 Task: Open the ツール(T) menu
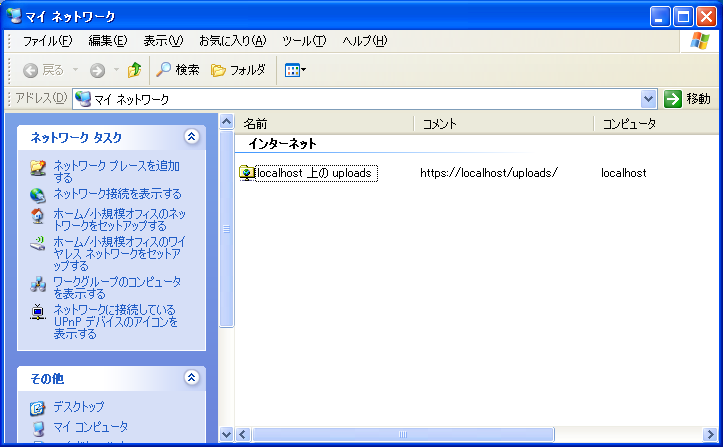click(x=304, y=41)
